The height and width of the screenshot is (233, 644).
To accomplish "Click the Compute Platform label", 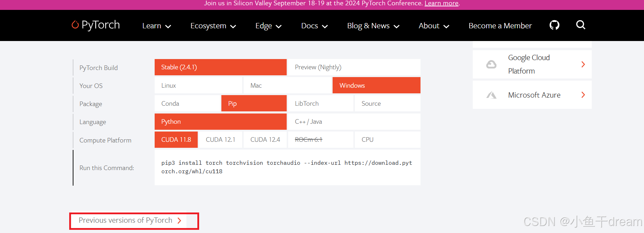I will (105, 140).
